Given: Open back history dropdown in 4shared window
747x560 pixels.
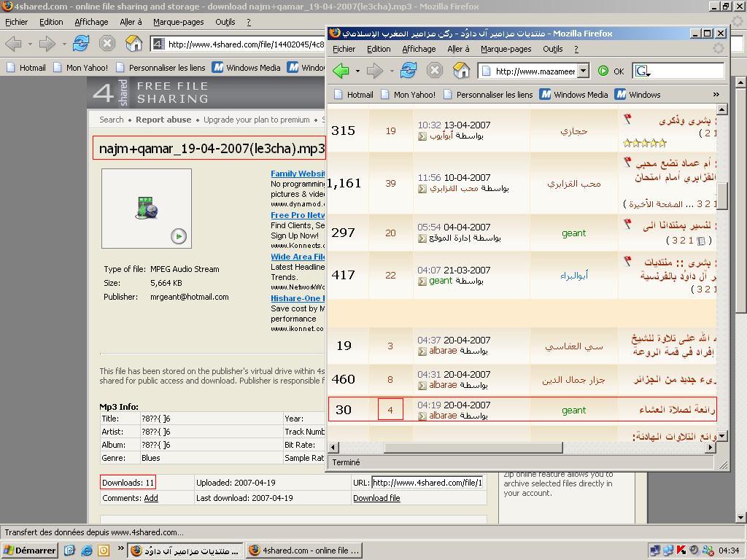Looking at the screenshot, I should (30, 44).
